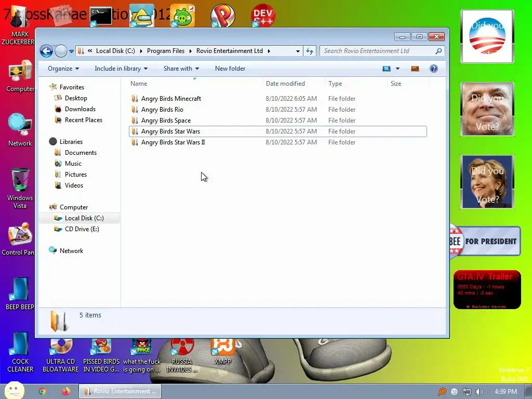
Task: Open Libraries in the navigation pane
Action: [71, 142]
